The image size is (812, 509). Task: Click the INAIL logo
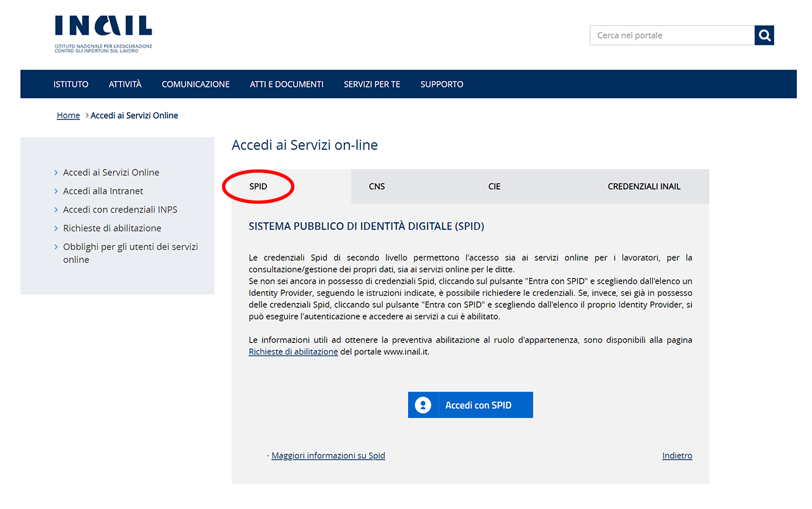103,33
